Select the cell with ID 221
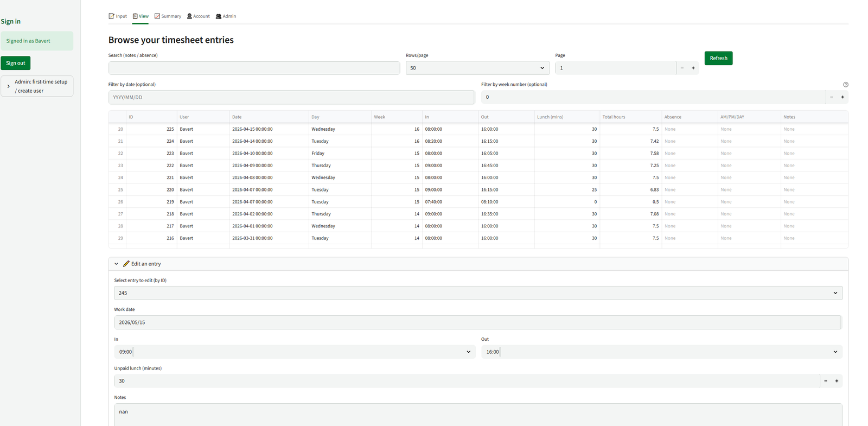The height and width of the screenshot is (426, 868). 151,177
